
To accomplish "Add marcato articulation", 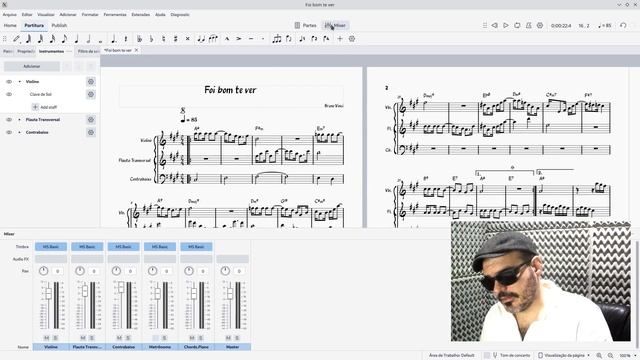I will pyautogui.click(x=227, y=39).
